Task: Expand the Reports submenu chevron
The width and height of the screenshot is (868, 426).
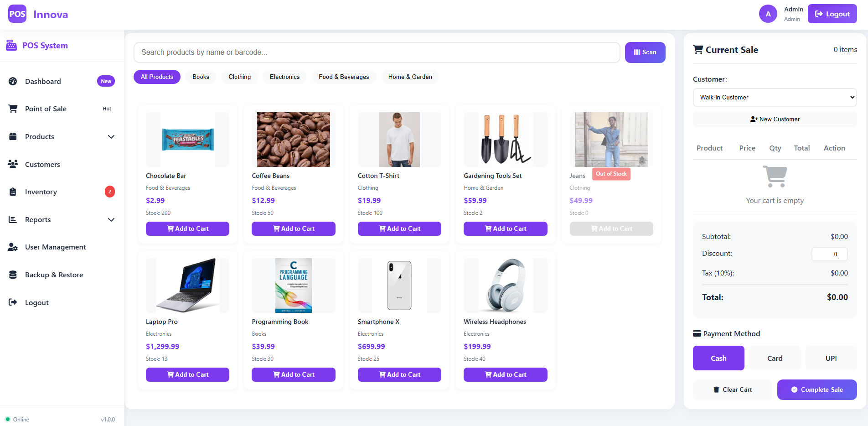Action: click(111, 220)
